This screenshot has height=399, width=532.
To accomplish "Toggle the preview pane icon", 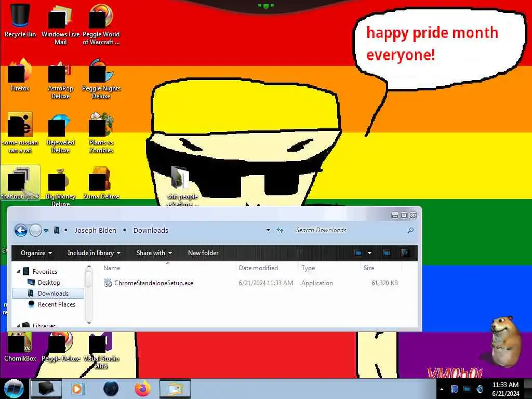I will coord(387,253).
